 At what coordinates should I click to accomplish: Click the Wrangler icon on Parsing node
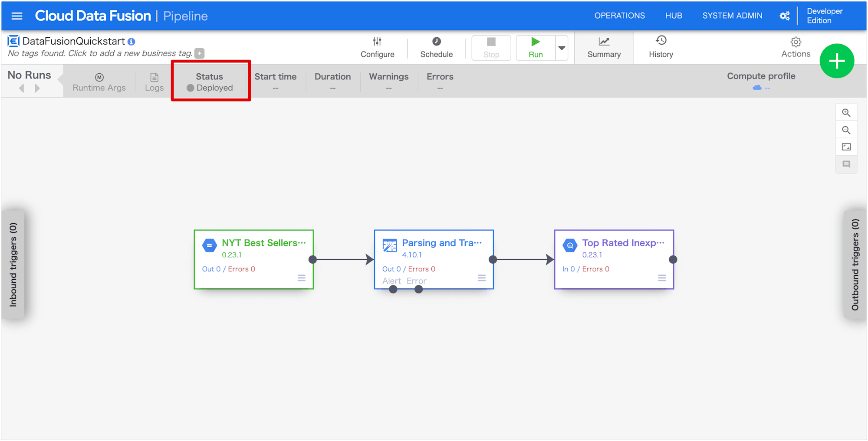click(390, 245)
